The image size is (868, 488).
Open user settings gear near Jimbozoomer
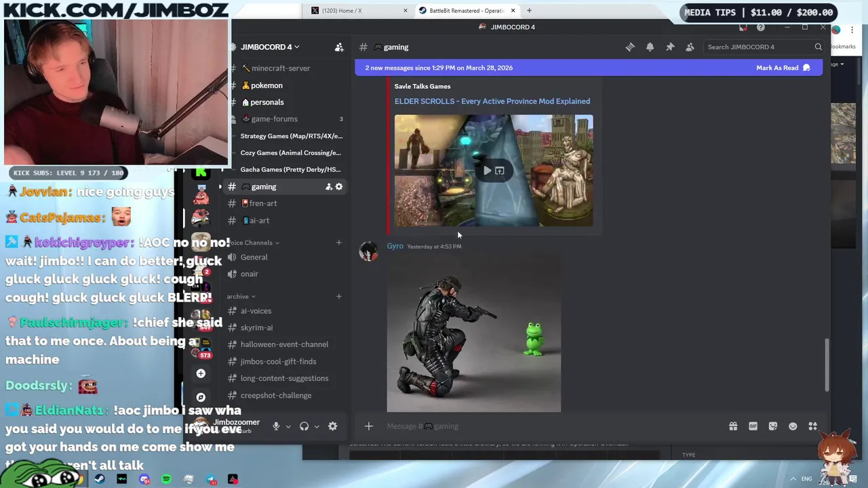click(332, 426)
